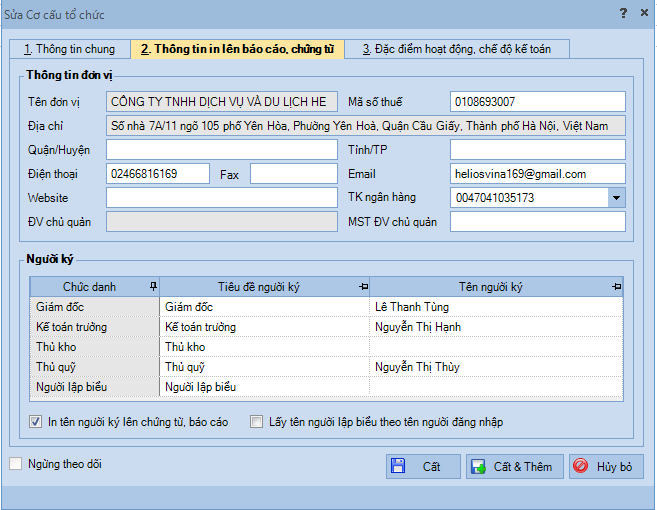The width and height of the screenshot is (657, 510).
Task: Edit the Giám đốc title cell
Action: (x=264, y=307)
